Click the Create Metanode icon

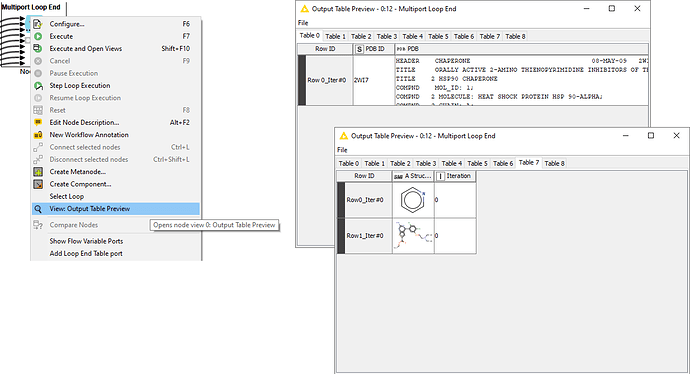pos(38,172)
